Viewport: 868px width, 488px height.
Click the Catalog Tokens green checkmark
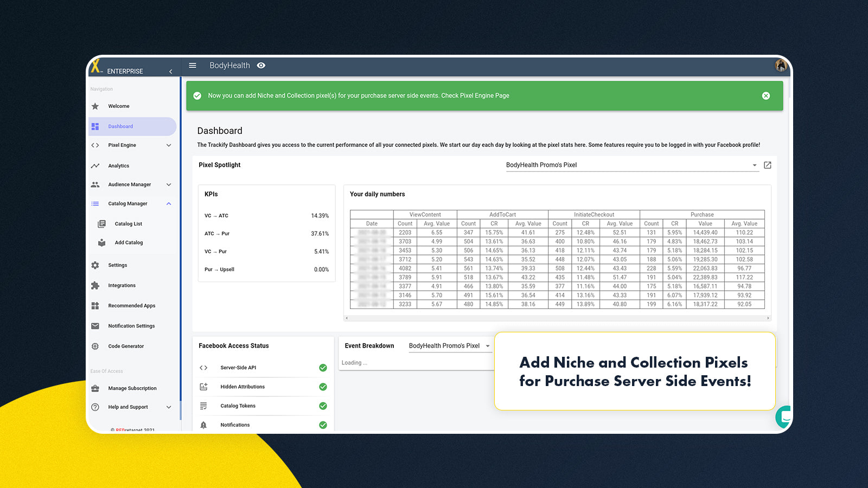coord(323,406)
